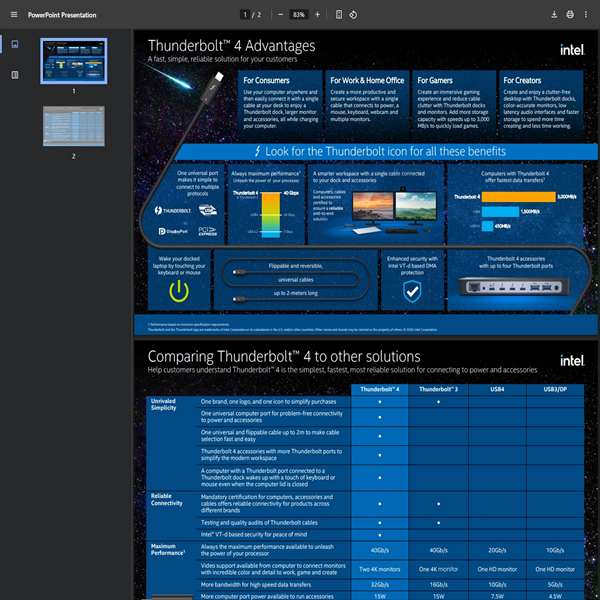Screen dimensions: 600x600
Task: Click 'Maximum Performance' row label
Action: [x=168, y=549]
